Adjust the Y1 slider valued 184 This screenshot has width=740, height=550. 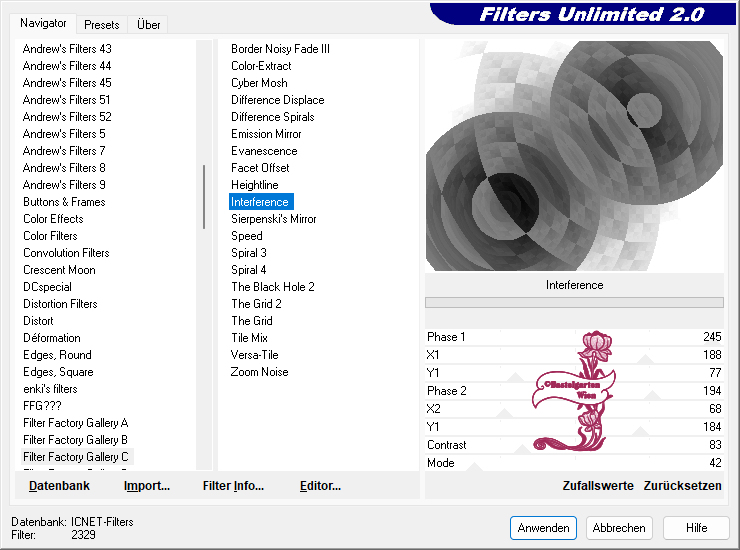tap(574, 427)
